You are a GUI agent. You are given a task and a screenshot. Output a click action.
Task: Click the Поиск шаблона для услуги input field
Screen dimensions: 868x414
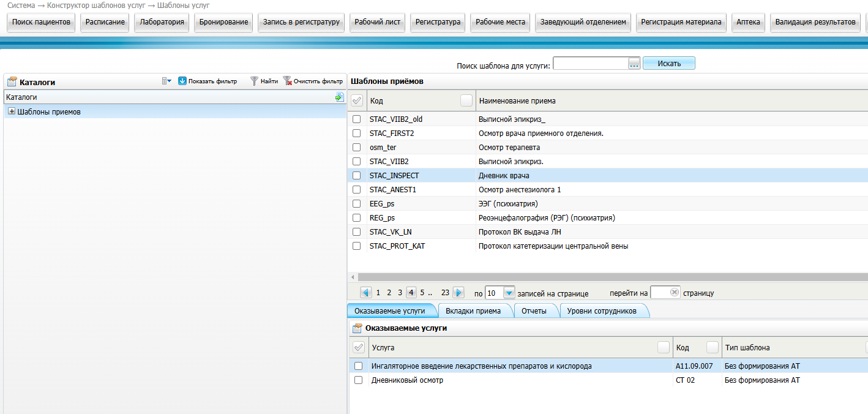pos(591,64)
